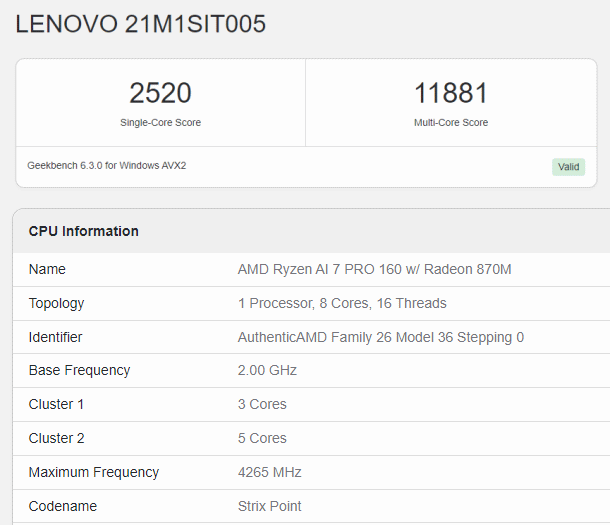
Task: Click the Cluster 2 row label
Action: click(x=56, y=438)
